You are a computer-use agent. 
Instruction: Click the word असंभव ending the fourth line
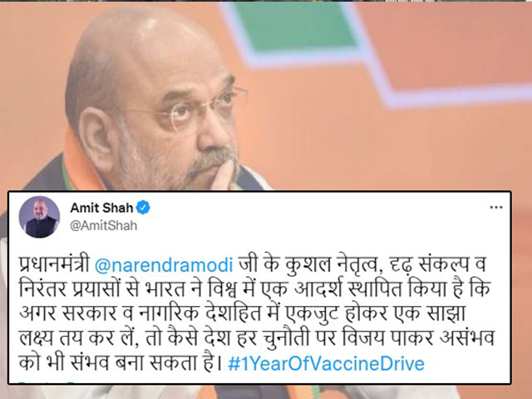pos(467,338)
